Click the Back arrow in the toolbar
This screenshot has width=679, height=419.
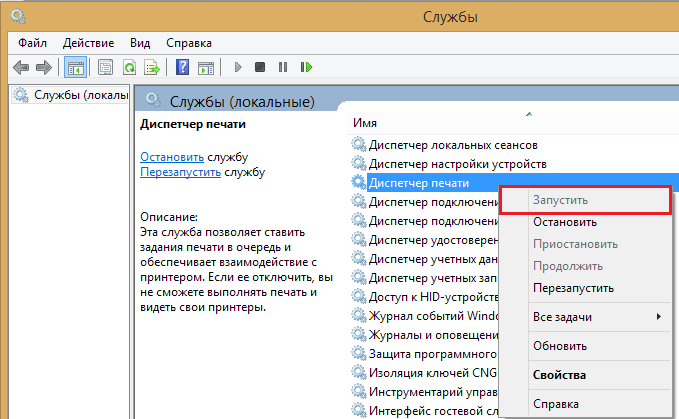(x=20, y=68)
